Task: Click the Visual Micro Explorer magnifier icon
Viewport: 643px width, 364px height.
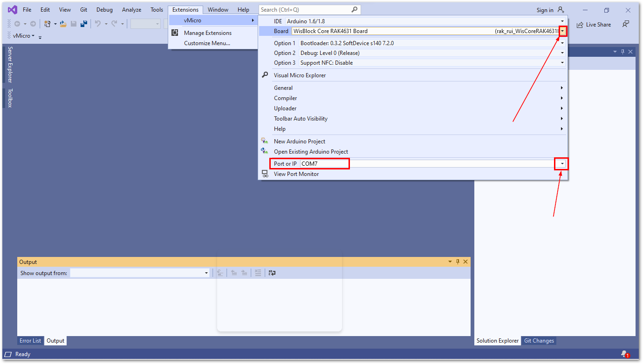Action: coord(265,75)
